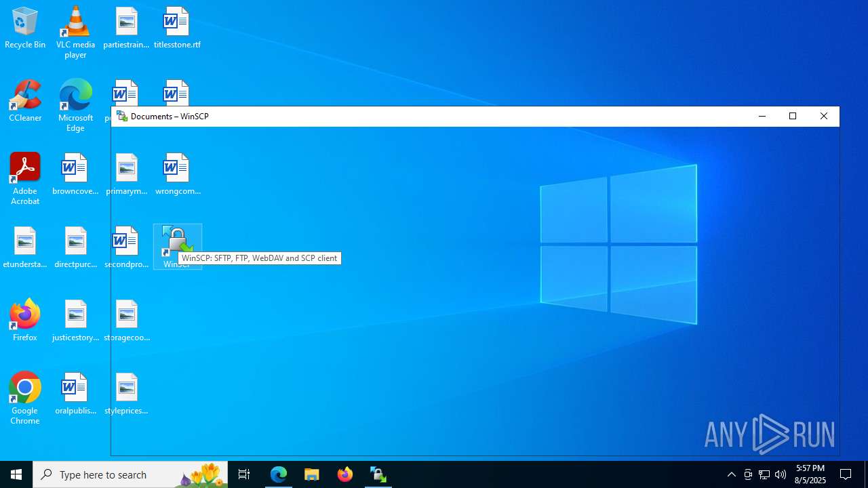Select the VLC media player shortcut
Image resolution: width=868 pixels, height=488 pixels.
tap(75, 33)
